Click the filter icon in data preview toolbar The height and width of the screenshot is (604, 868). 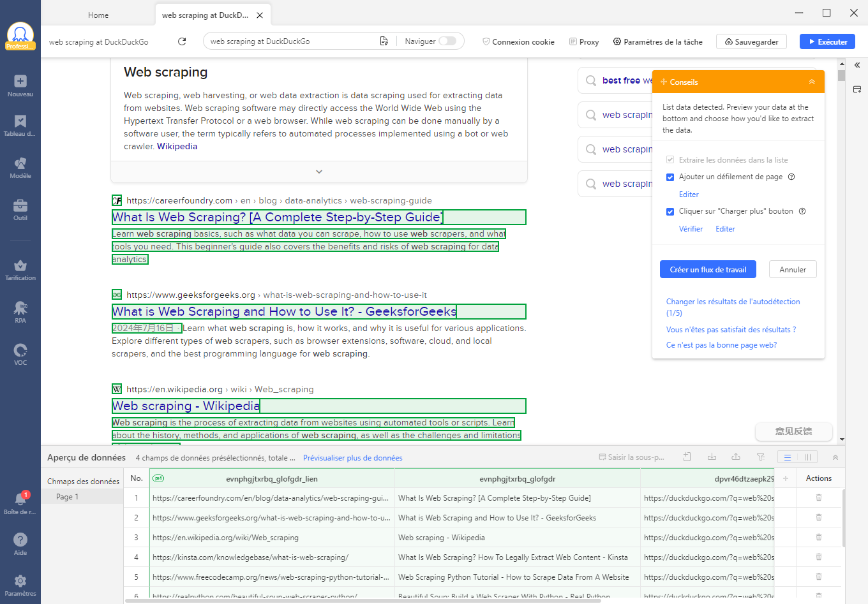point(760,457)
